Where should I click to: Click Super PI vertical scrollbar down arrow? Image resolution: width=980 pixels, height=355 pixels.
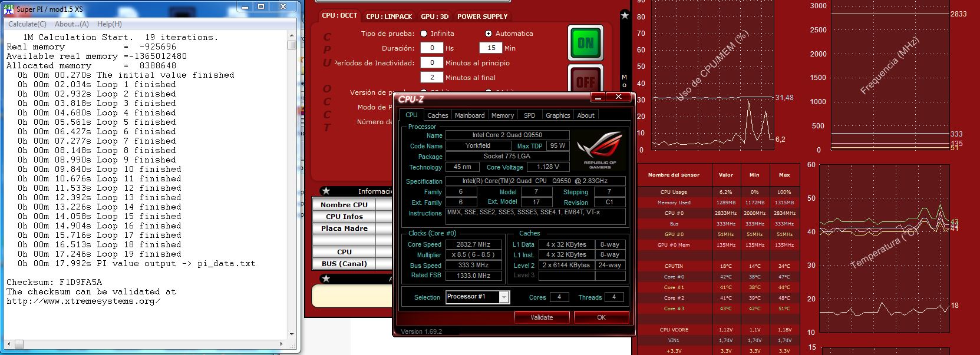click(x=292, y=334)
